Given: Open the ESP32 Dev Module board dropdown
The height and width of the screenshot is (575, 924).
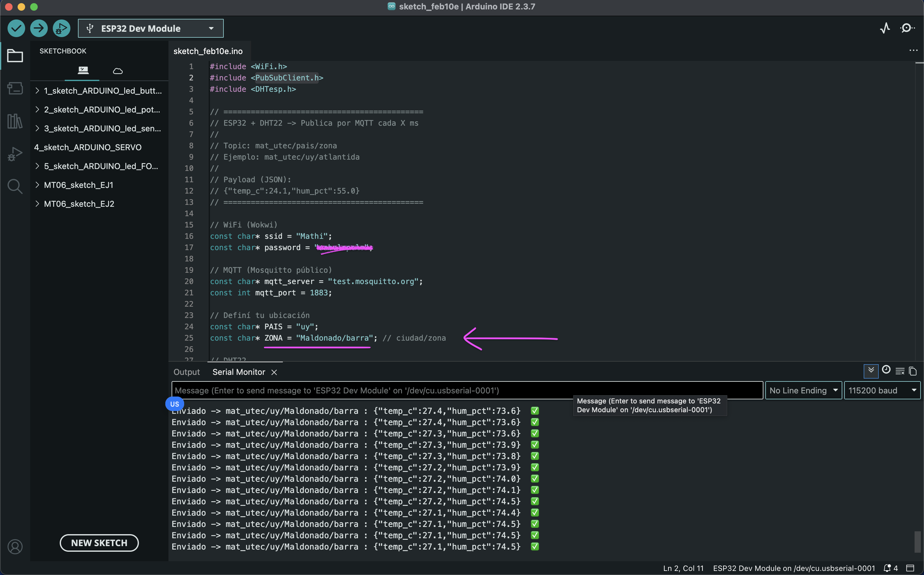Looking at the screenshot, I should coord(151,29).
